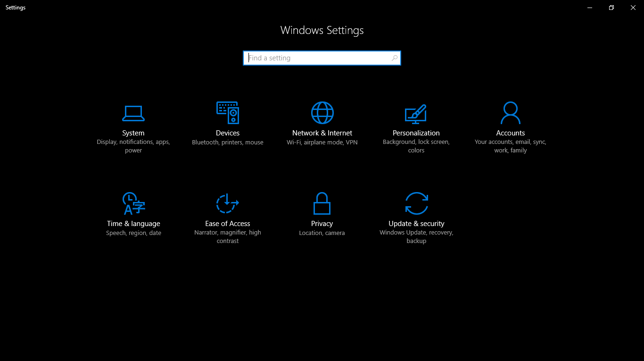644x361 pixels.
Task: Open System settings laptop icon
Action: (x=133, y=113)
